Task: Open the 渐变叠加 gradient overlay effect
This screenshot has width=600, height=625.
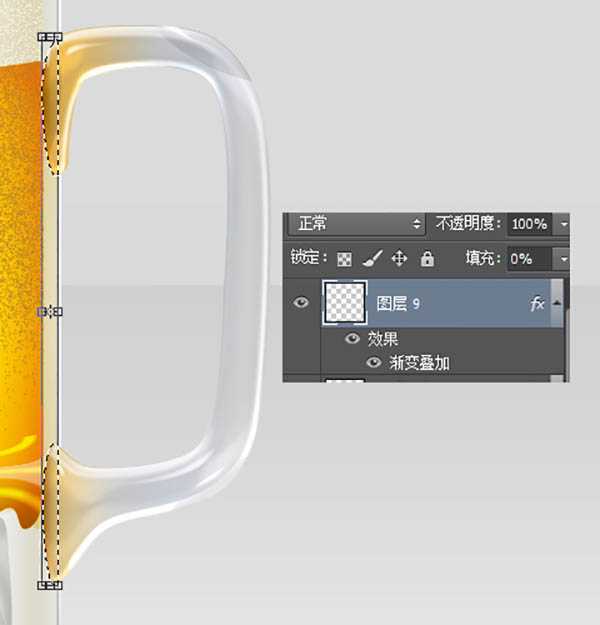Action: [x=419, y=363]
